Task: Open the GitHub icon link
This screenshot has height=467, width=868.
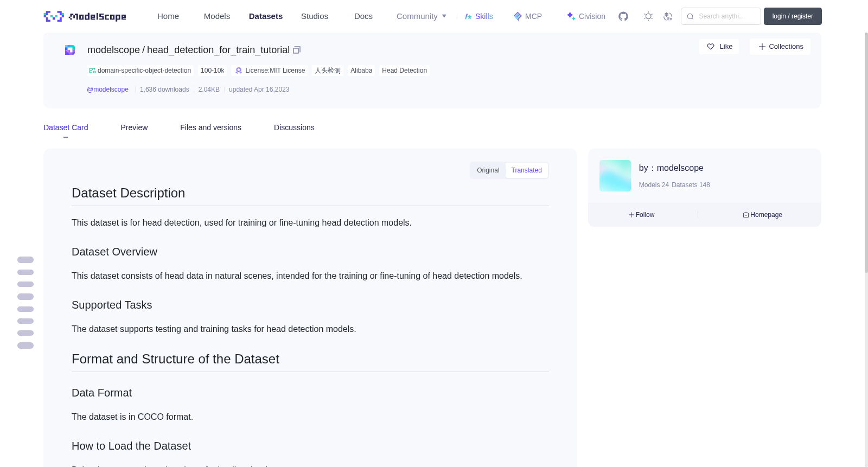Action: [623, 16]
